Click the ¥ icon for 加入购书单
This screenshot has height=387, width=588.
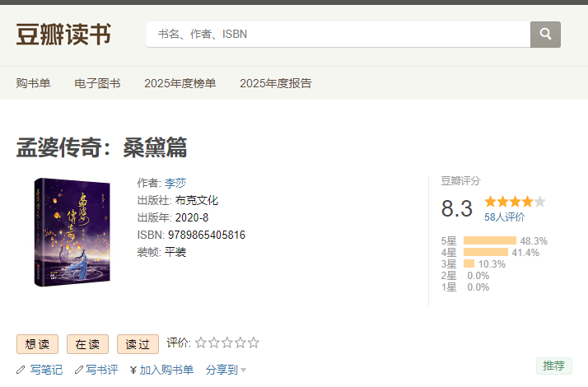click(133, 370)
